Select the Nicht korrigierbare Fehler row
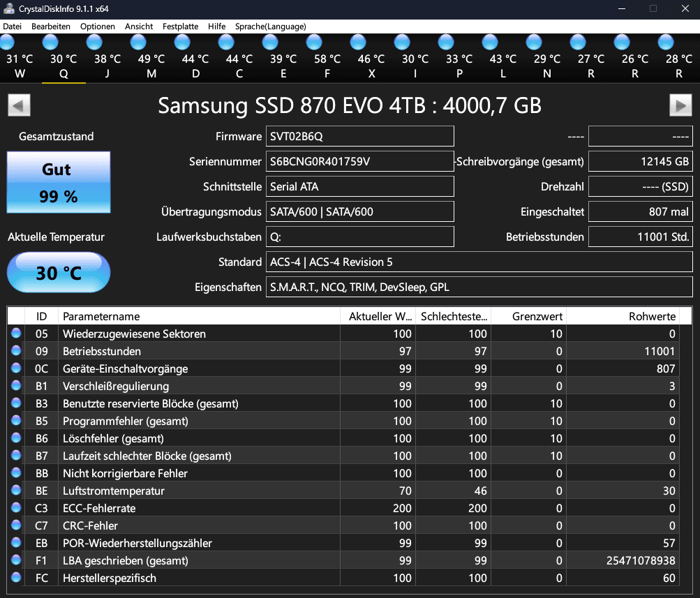The image size is (700, 598). click(x=343, y=473)
